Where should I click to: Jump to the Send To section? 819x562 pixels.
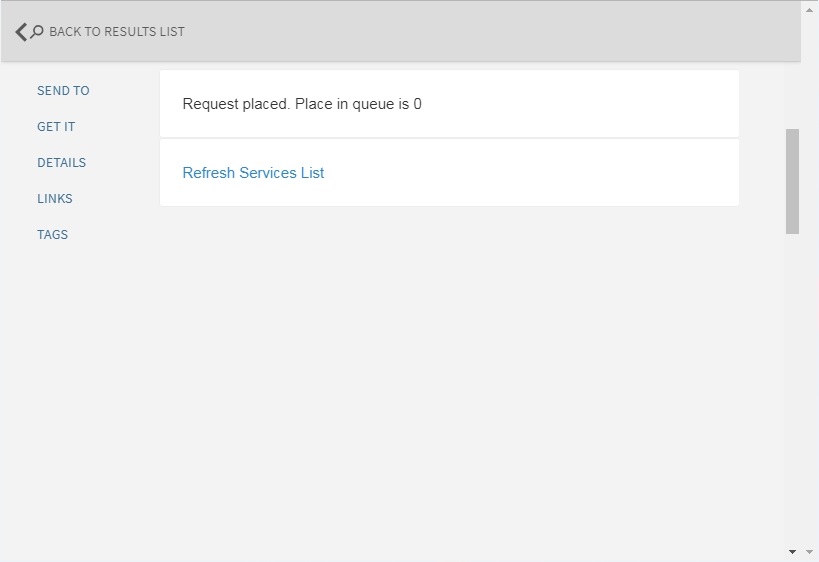(x=63, y=91)
